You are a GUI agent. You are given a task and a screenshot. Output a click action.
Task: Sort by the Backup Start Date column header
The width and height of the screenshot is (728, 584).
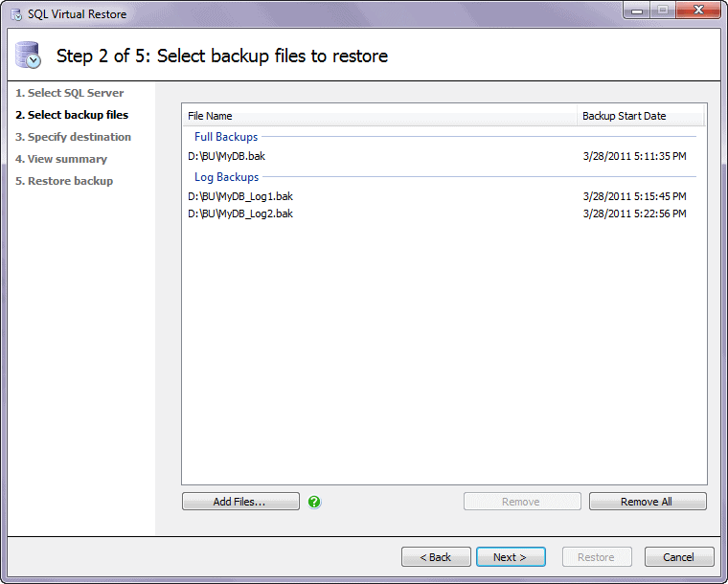[x=640, y=116]
